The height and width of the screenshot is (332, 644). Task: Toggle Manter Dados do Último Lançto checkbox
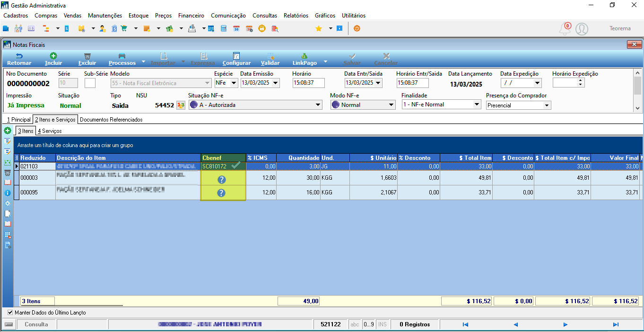(x=10, y=313)
